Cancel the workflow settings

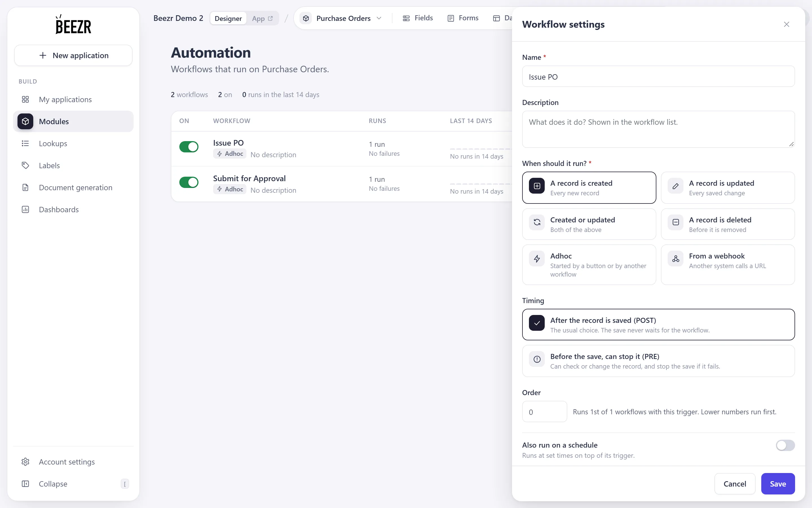[734, 484]
